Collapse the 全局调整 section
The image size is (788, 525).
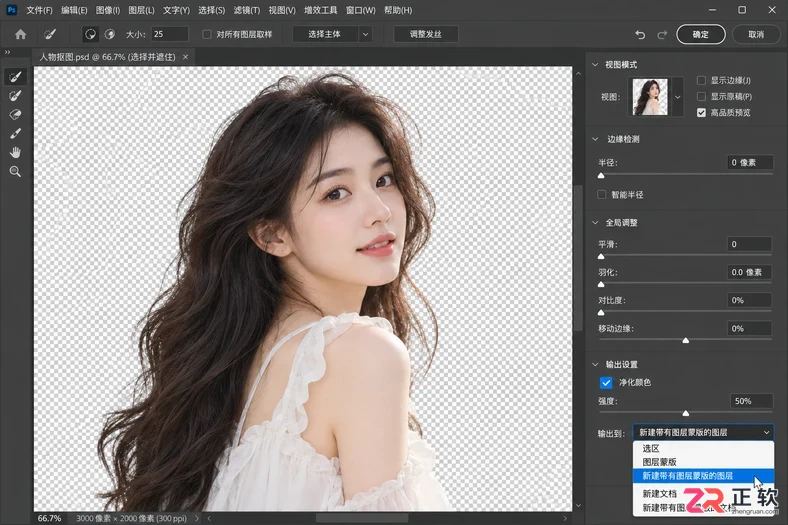(x=596, y=223)
